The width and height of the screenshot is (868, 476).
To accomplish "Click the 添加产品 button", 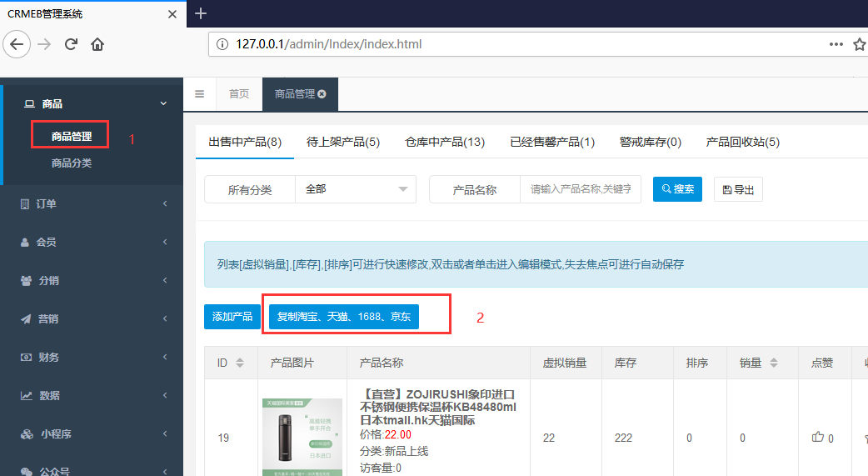I will click(232, 317).
